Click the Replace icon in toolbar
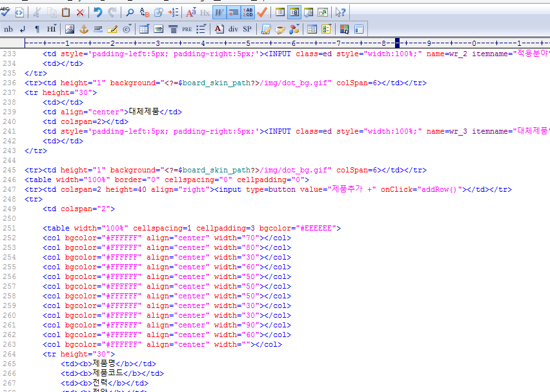The height and width of the screenshot is (392, 550). (144, 12)
